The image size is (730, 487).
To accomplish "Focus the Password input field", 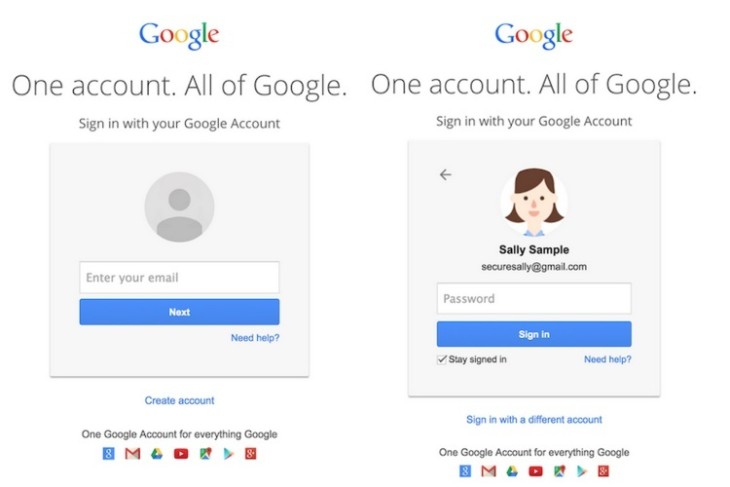I will tap(534, 298).
